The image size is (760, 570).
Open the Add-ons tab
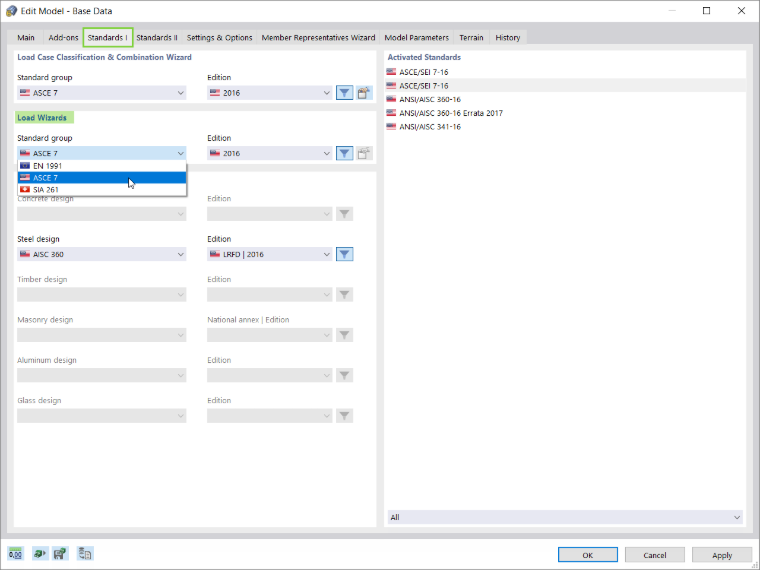coord(63,37)
